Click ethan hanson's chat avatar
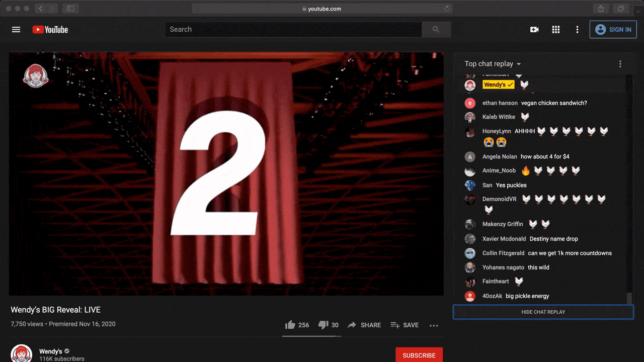 pos(470,103)
